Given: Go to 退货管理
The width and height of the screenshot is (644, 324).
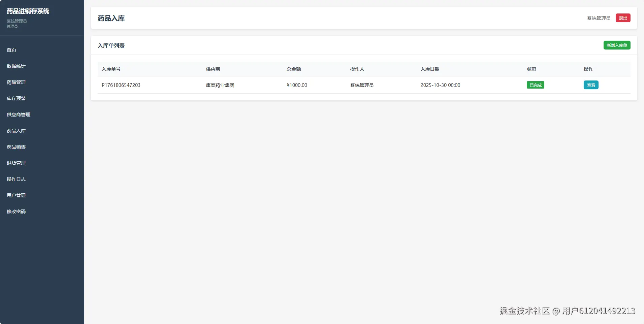Looking at the screenshot, I should [16, 163].
